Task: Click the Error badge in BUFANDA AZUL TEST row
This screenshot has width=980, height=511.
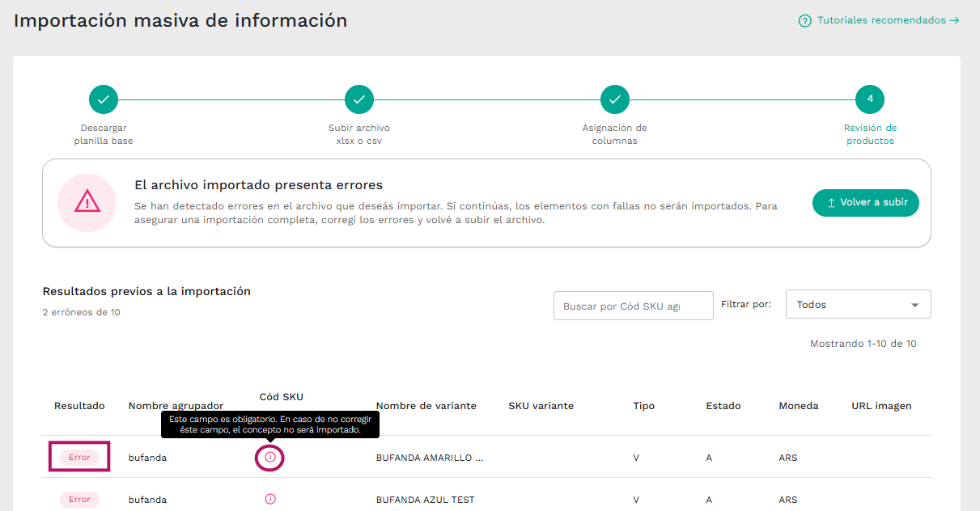Action: pyautogui.click(x=79, y=500)
